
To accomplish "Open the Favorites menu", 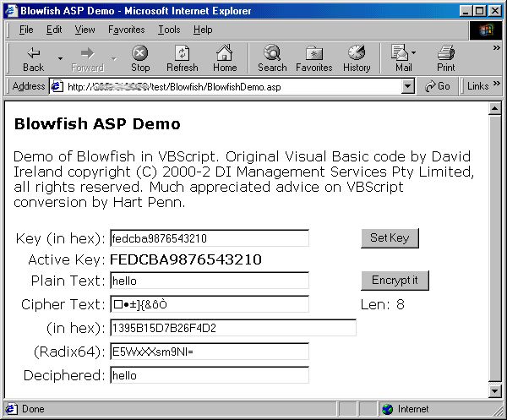I will 127,30.
